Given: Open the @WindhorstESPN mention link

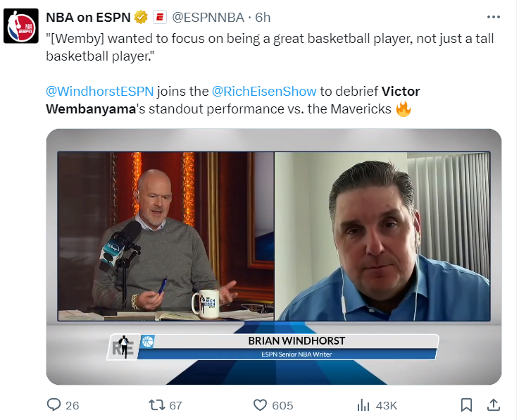Looking at the screenshot, I should (99, 92).
